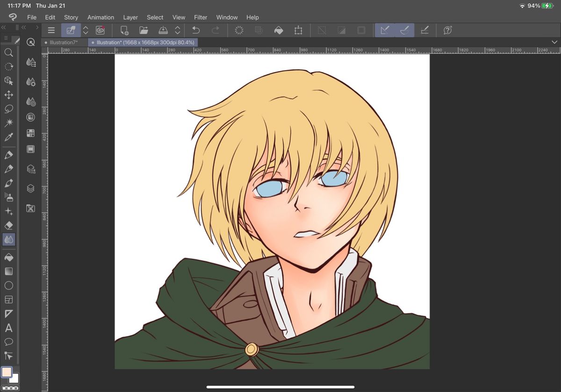Toggle Snap to Ruler
This screenshot has width=561, height=392.
click(385, 30)
